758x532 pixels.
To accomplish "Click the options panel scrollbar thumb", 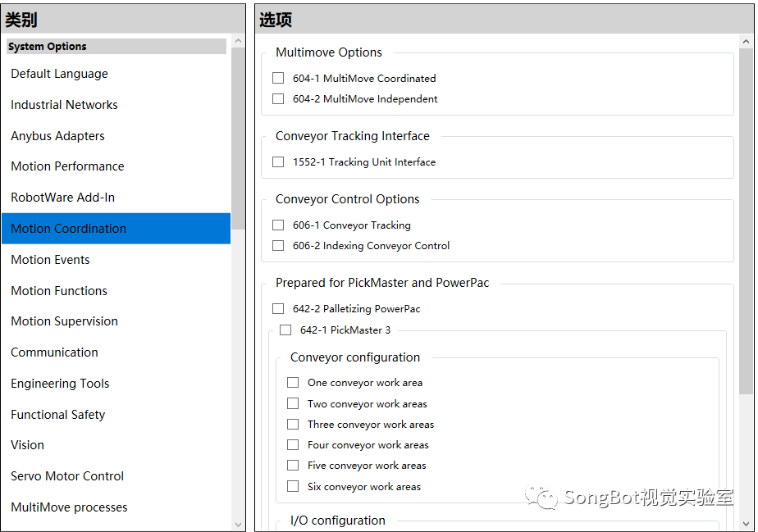I will pyautogui.click(x=746, y=221).
